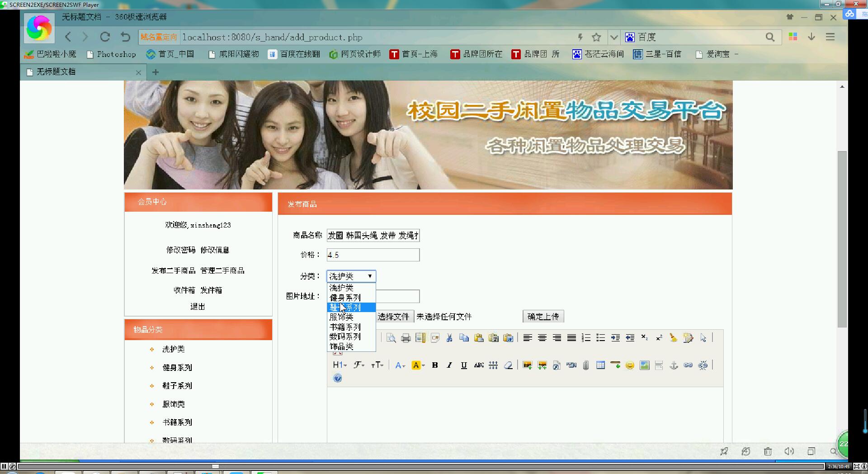Insert template via the template icon
868x474 pixels.
[420, 338]
